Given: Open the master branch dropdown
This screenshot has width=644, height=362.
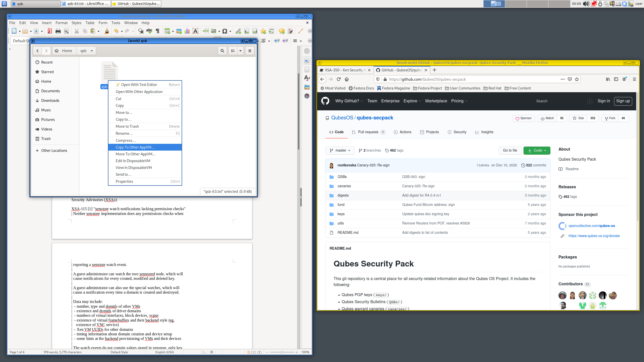Looking at the screenshot, I should point(340,150).
